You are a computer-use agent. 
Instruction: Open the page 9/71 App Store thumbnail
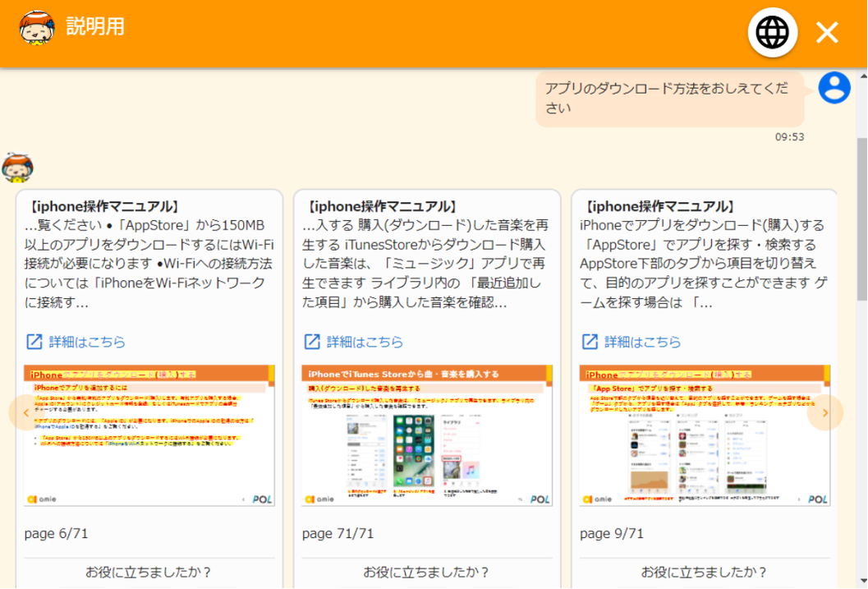click(x=705, y=435)
